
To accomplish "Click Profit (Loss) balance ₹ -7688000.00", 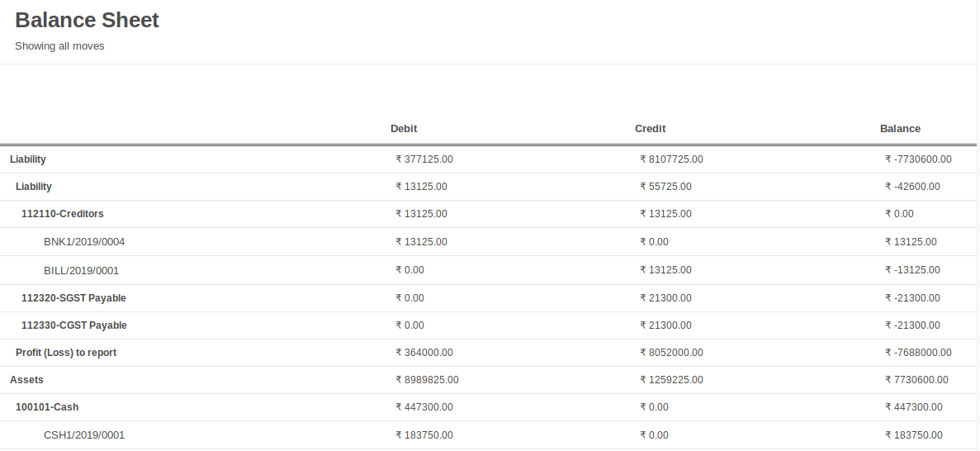I will [x=918, y=353].
